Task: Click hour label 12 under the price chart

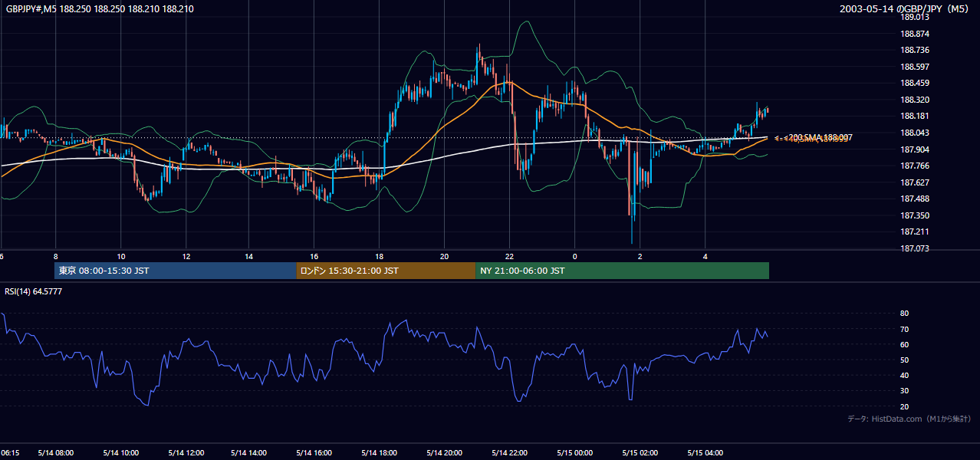Action: [x=186, y=257]
